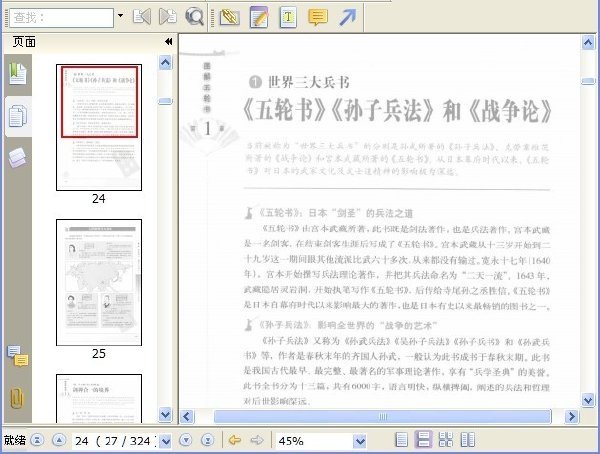This screenshot has width=600, height=454.
Task: Click the horizontal scrollbar thumb
Action: coord(383,416)
